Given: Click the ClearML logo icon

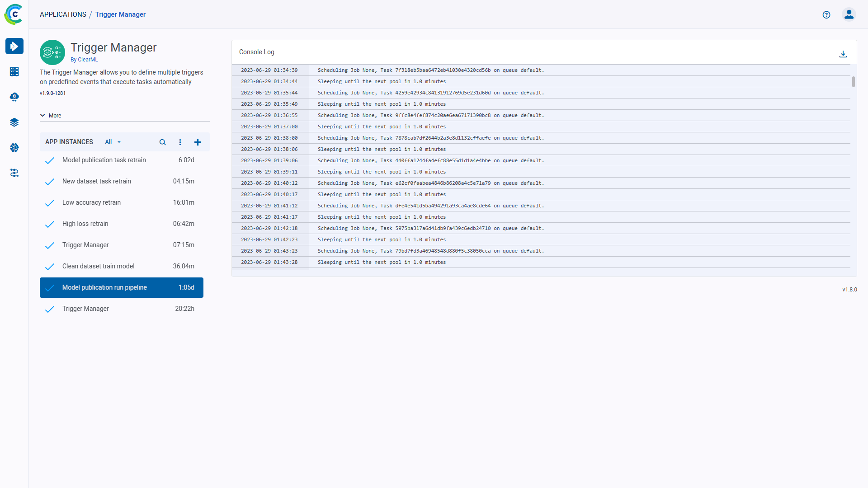Looking at the screenshot, I should 14,14.
